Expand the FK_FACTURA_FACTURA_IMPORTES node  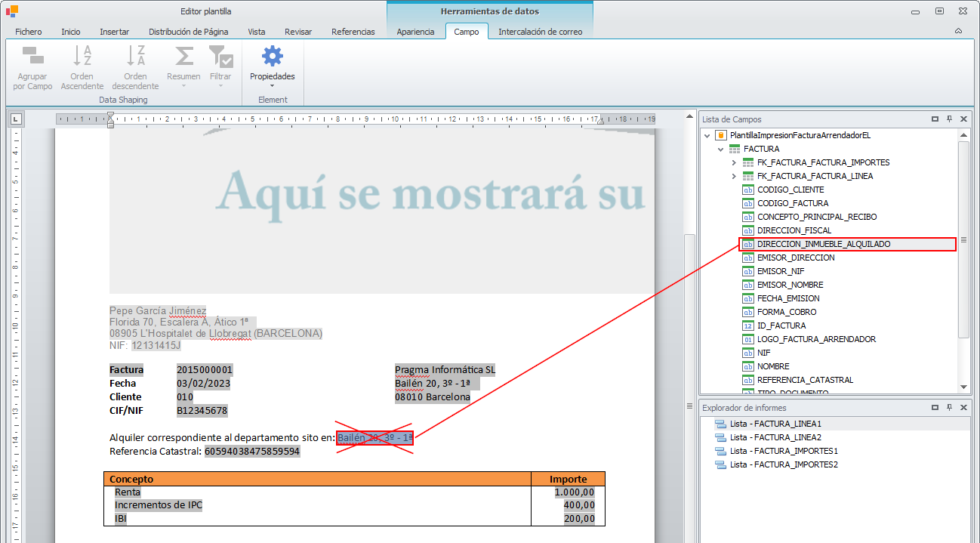[734, 162]
